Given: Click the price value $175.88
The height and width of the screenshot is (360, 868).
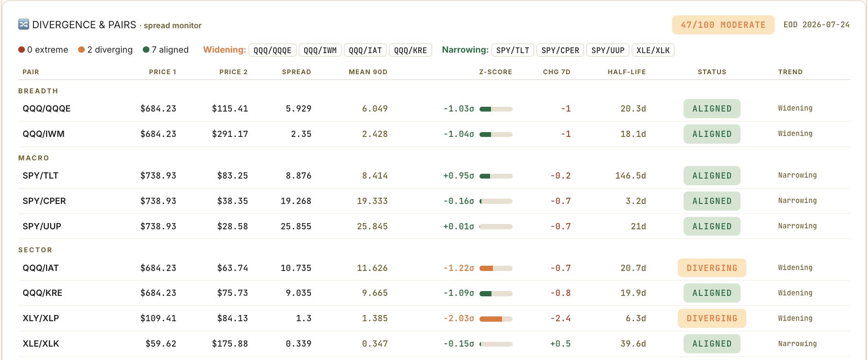Looking at the screenshot, I should [230, 344].
